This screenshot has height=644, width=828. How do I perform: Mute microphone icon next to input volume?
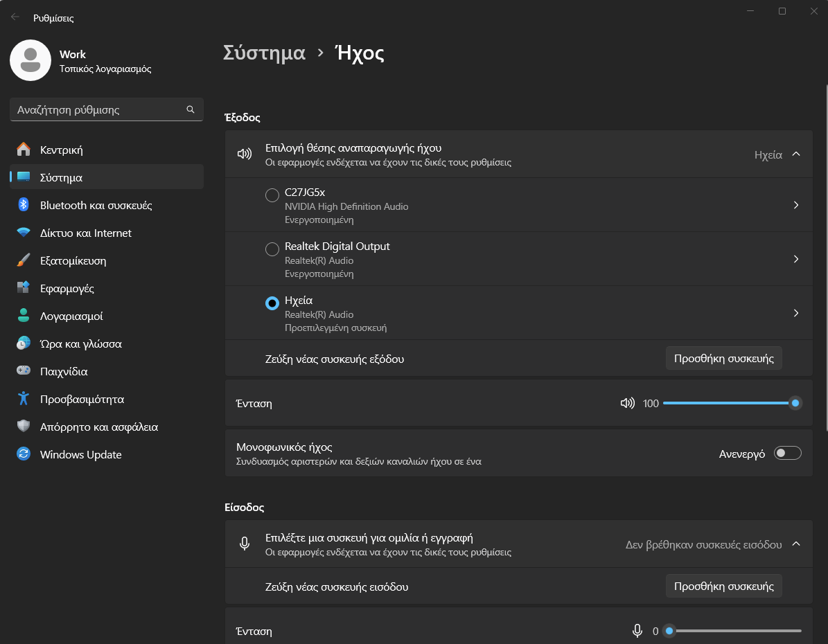tap(637, 631)
